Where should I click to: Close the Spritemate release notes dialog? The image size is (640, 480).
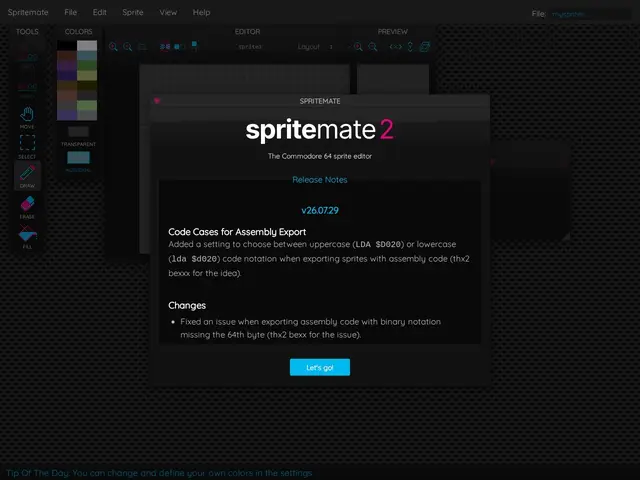(x=157, y=100)
